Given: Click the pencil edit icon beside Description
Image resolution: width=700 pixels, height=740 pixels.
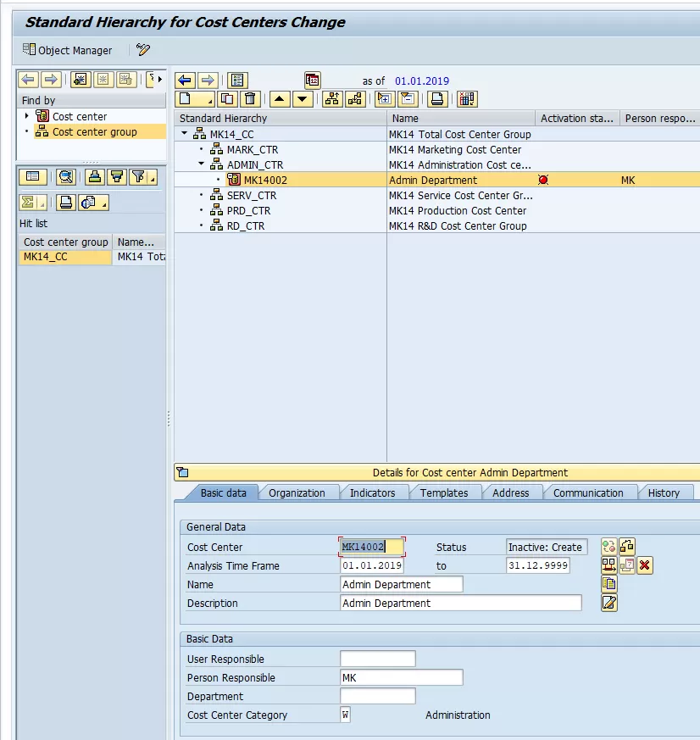Looking at the screenshot, I should (x=608, y=603).
